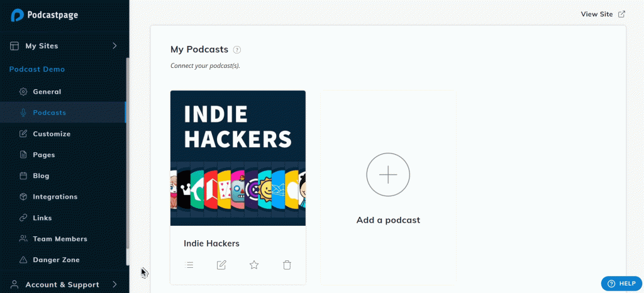Select the Podcasts sidebar item
Viewport: 644px width, 293px height.
pos(63,113)
